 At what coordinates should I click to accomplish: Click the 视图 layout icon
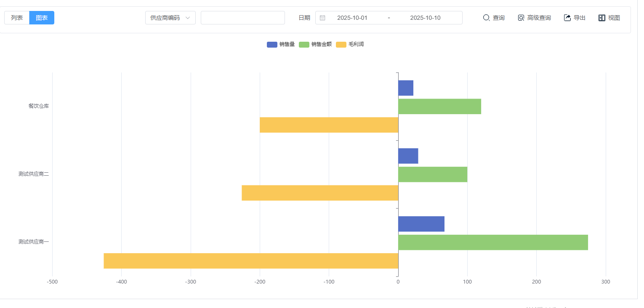(x=602, y=18)
